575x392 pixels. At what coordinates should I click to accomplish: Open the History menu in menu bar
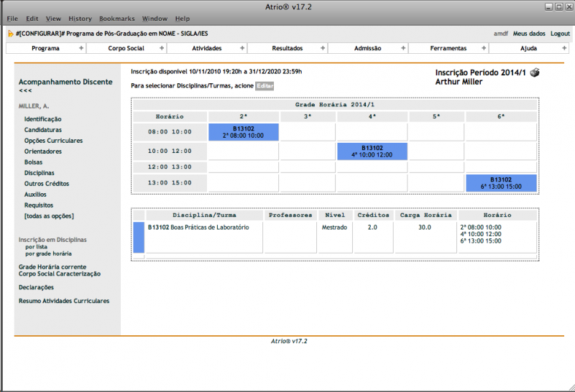point(80,18)
